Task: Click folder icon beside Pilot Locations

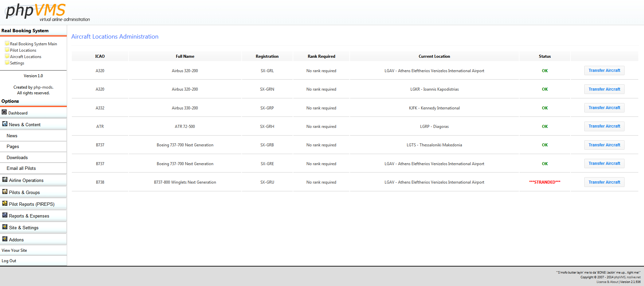Action: pos(7,50)
